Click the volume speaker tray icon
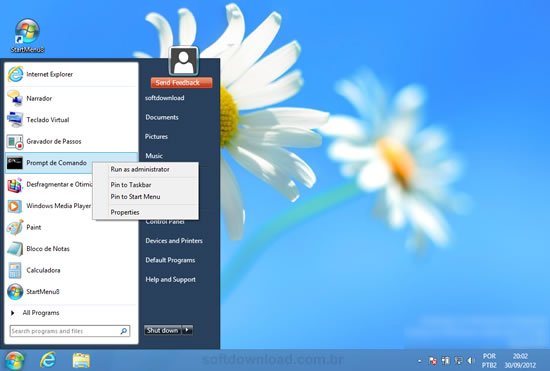 pyautogui.click(x=470, y=360)
